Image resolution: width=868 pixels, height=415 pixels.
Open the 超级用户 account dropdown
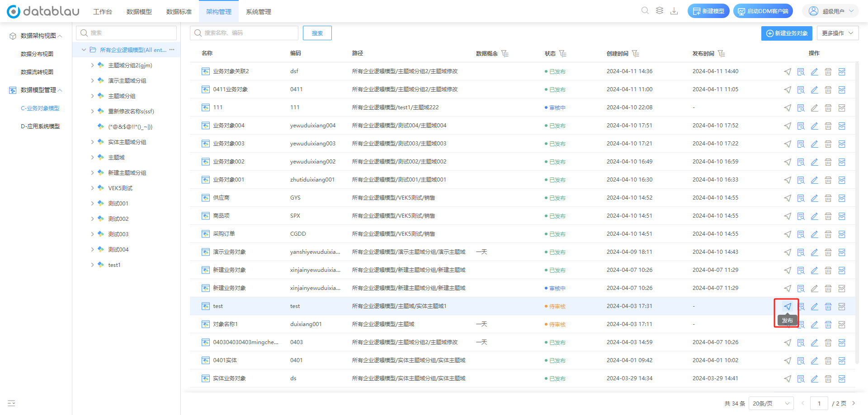click(x=830, y=11)
